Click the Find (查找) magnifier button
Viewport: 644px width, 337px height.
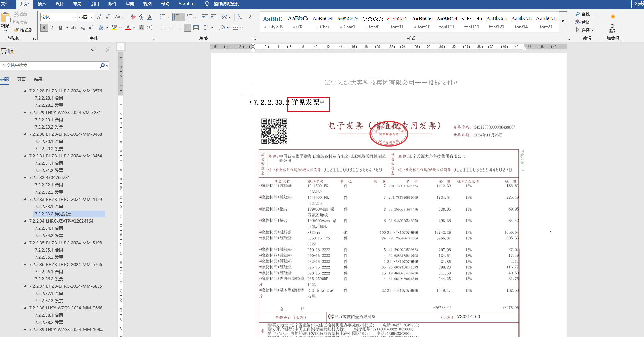tap(583, 14)
